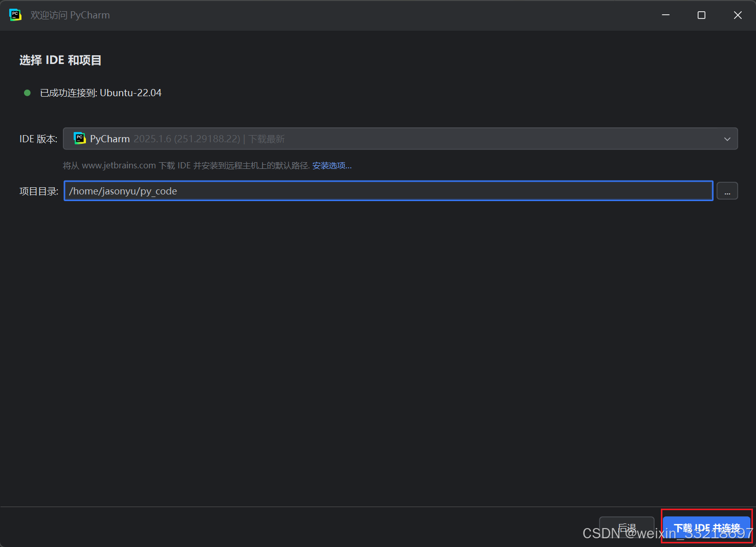756x547 pixels.
Task: Click the 后退 back button
Action: click(x=627, y=528)
